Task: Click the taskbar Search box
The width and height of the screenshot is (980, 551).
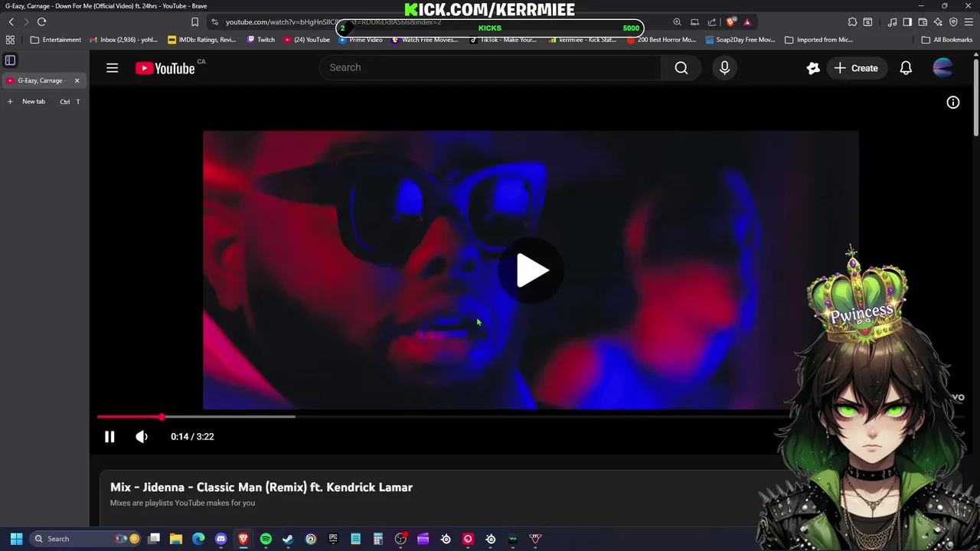Action: pyautogui.click(x=87, y=539)
